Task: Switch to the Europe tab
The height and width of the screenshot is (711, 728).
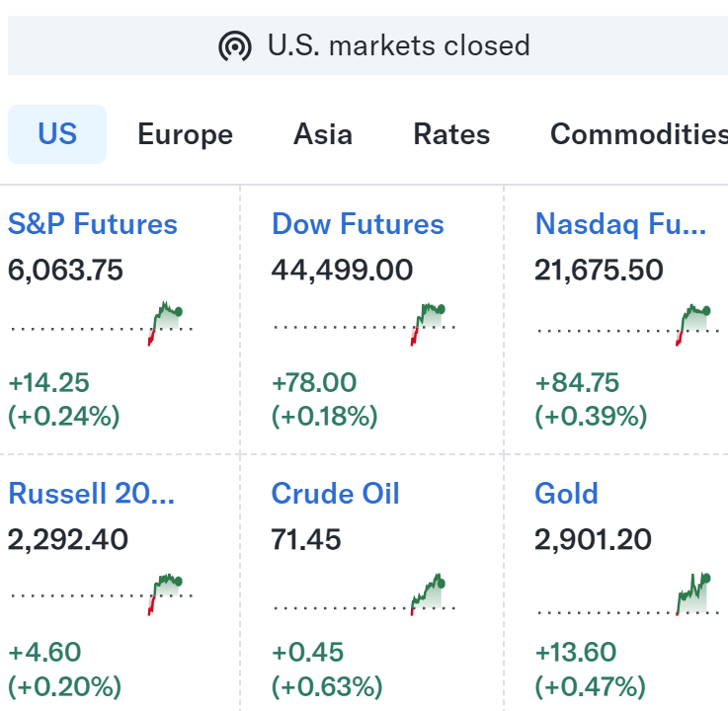Action: 186,134
